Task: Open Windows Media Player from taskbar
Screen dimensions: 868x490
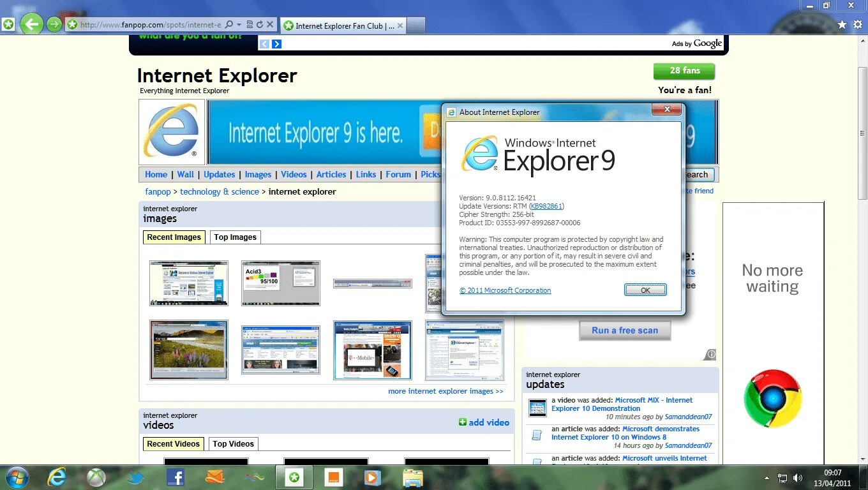Action: 373,477
